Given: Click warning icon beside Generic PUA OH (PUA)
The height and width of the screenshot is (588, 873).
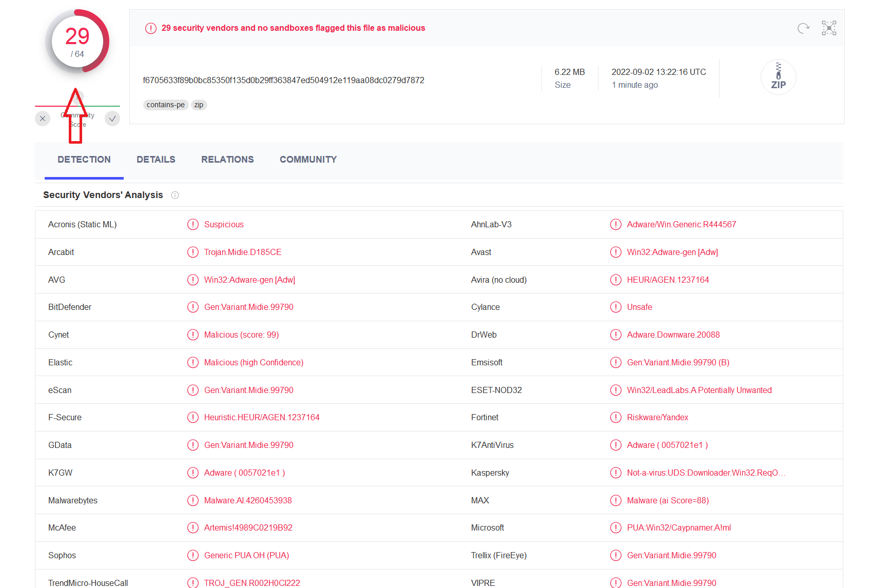Looking at the screenshot, I should click(x=193, y=555).
